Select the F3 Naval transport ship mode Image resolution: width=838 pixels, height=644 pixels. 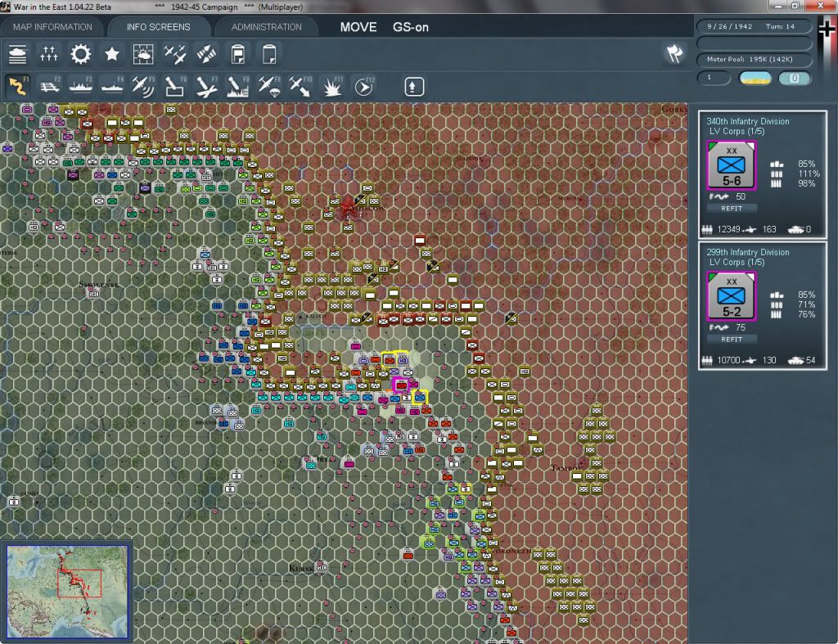(x=81, y=86)
